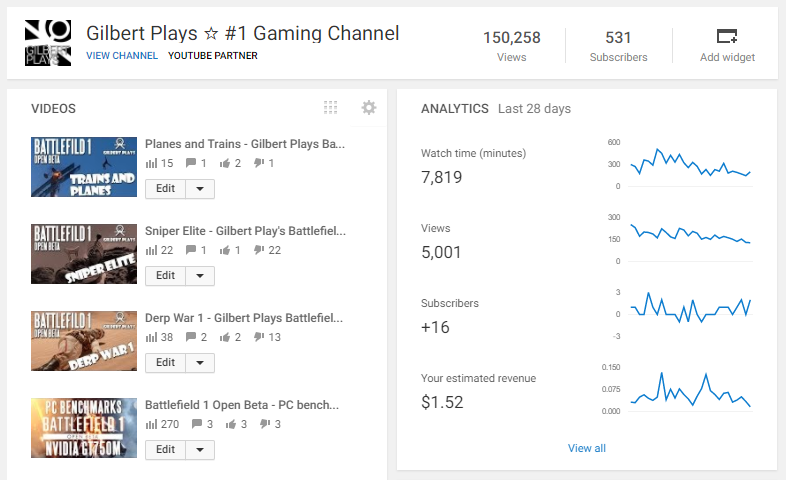
Task: Expand Edit options arrow for Derp War 1
Action: [x=200, y=362]
